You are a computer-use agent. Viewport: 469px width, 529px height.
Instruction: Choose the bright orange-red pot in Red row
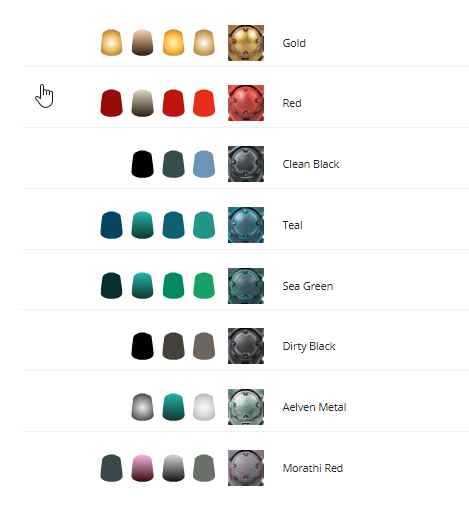[x=204, y=103]
